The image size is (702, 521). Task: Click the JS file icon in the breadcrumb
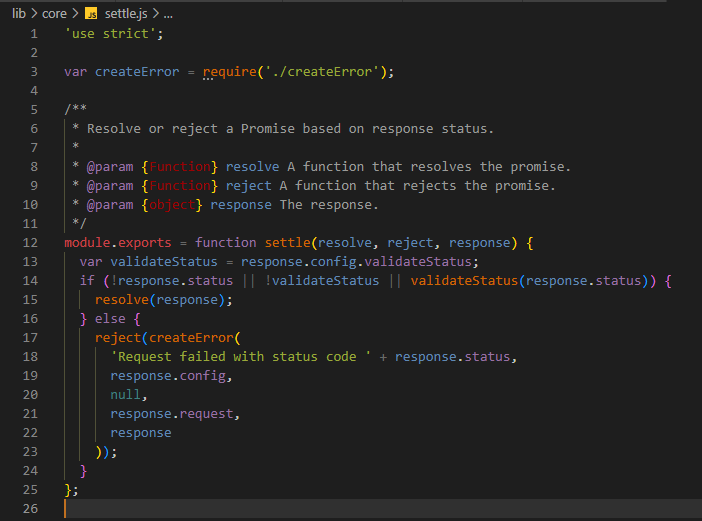click(91, 14)
